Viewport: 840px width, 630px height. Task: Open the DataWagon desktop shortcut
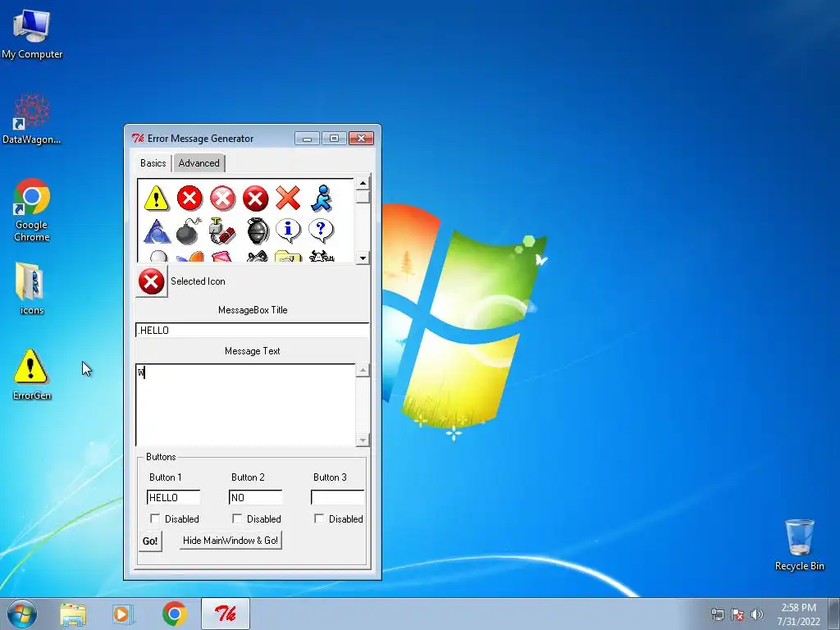(x=32, y=119)
